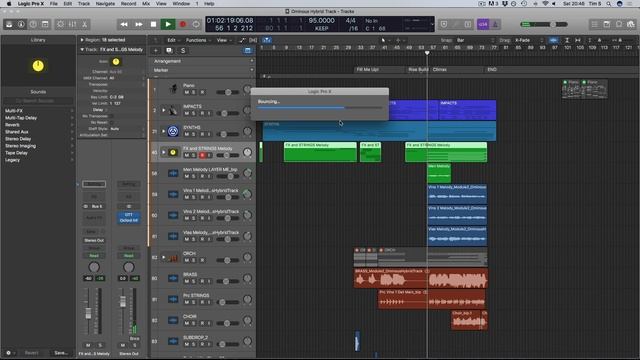Click the red Record transport button
This screenshot has height=360, width=640.
pos(183,24)
